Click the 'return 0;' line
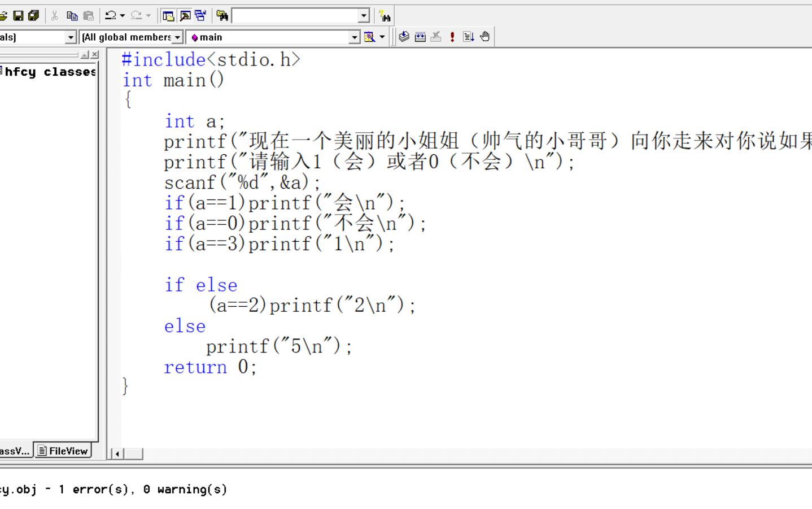The image size is (812, 509). tap(211, 367)
